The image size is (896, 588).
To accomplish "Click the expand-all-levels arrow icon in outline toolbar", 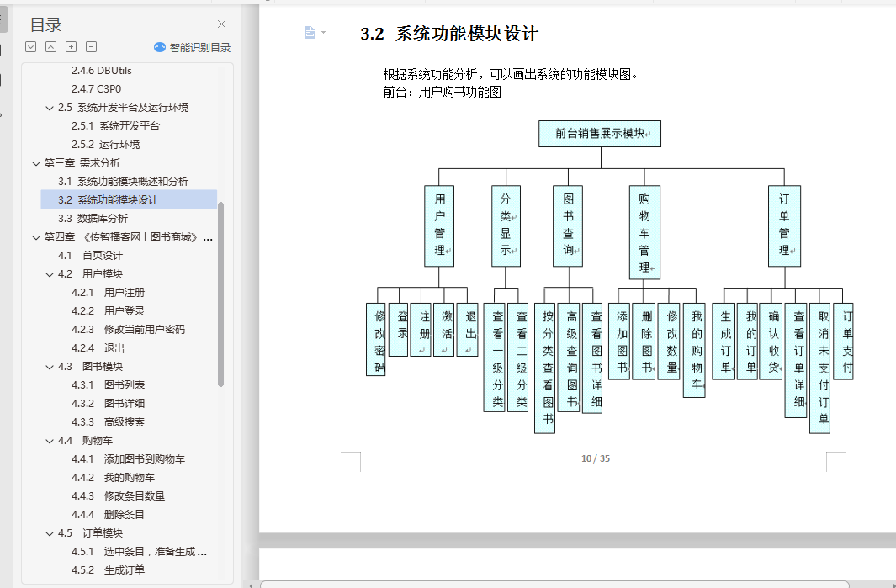I will tap(31, 47).
